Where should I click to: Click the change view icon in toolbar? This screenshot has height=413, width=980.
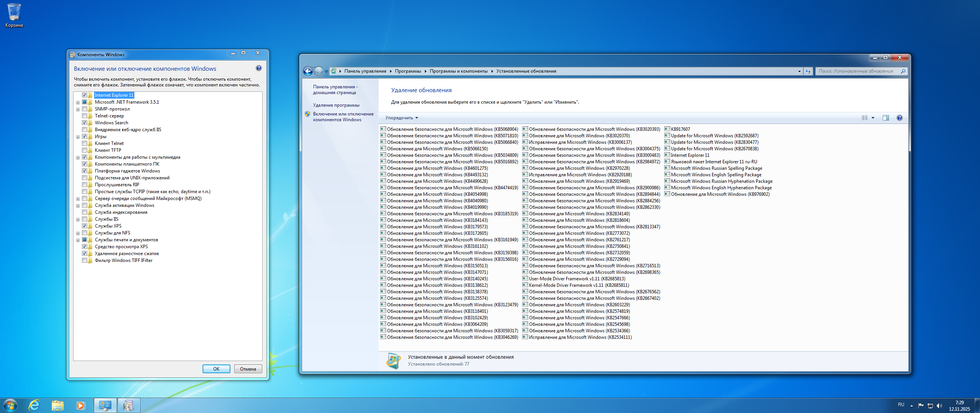tap(864, 118)
